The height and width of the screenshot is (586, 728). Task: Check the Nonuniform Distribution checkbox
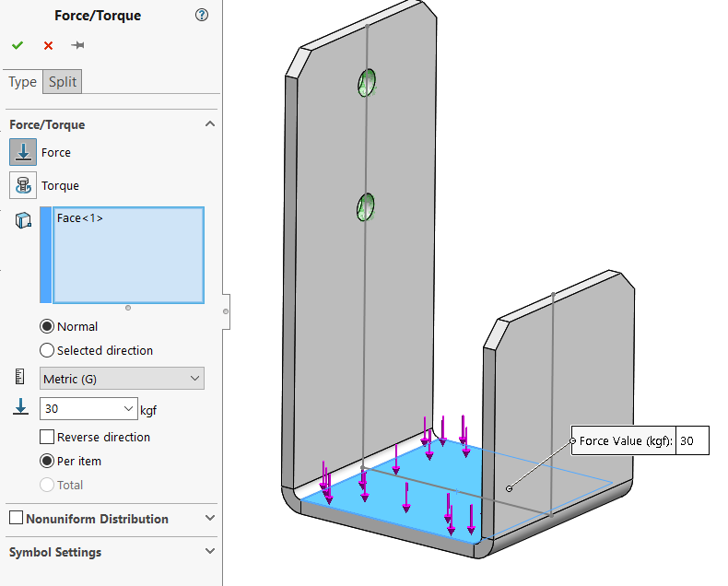tap(17, 517)
